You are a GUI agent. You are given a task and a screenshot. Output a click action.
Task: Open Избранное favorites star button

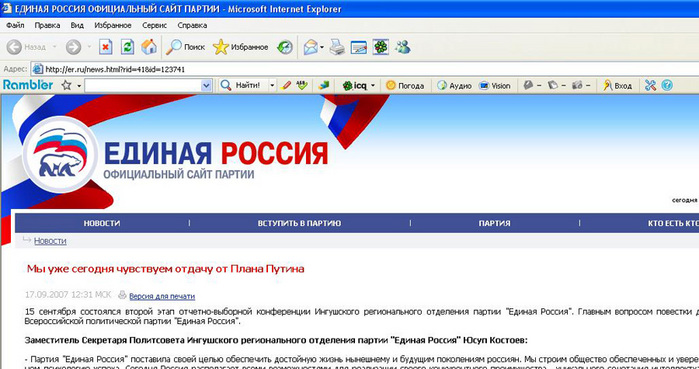(241, 47)
